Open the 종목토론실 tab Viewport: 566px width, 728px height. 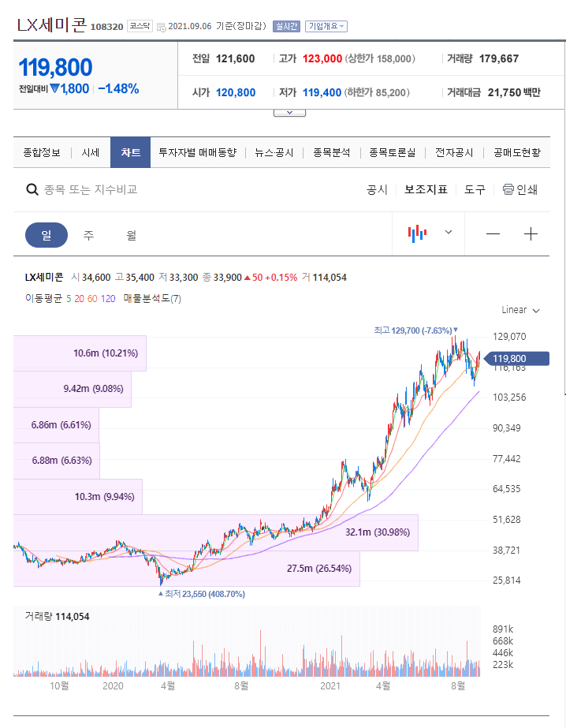(x=393, y=153)
